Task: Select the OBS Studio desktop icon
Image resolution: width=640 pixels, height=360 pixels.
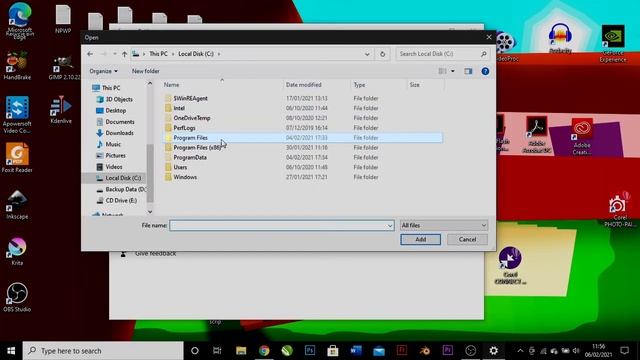Action: click(17, 298)
